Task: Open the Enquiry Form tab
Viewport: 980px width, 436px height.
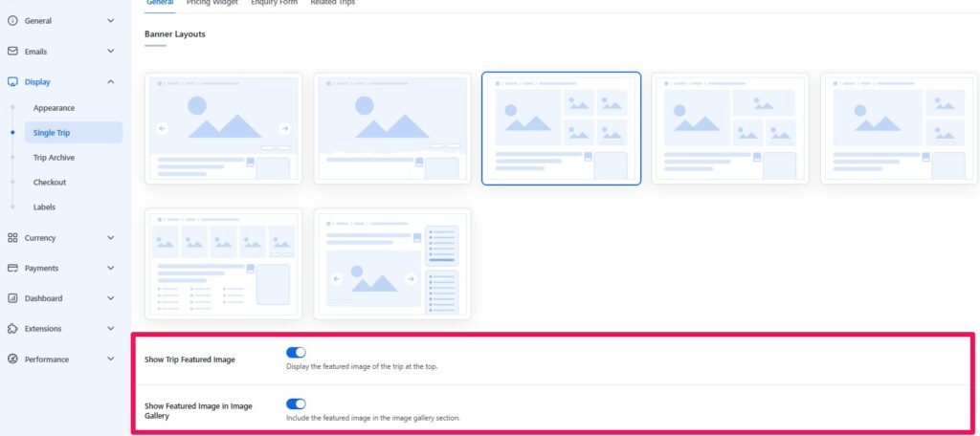Action: coord(274,3)
